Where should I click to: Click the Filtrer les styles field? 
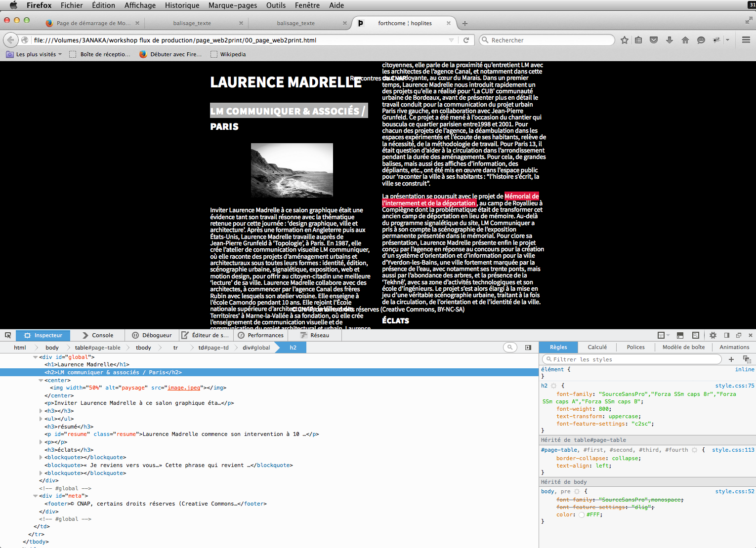pos(632,359)
